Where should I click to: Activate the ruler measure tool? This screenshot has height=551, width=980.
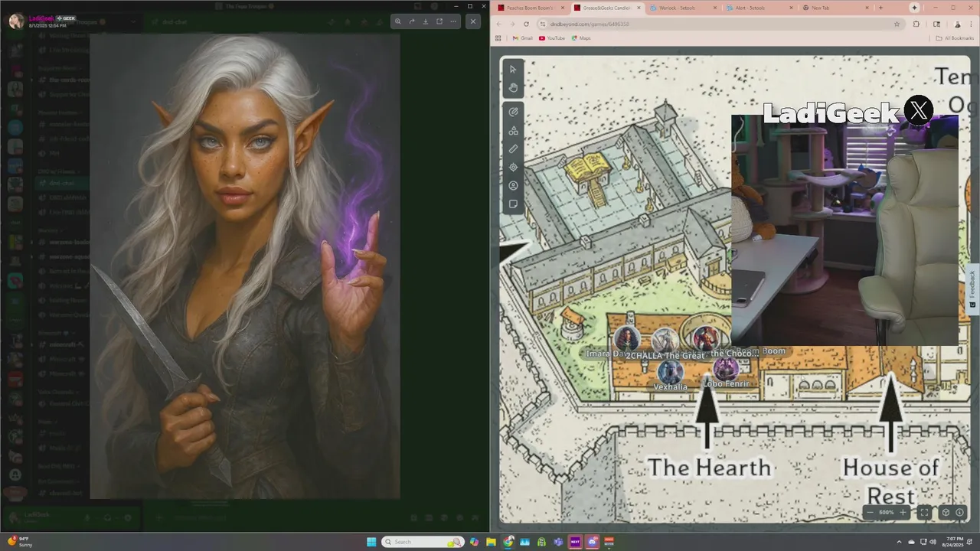513,149
